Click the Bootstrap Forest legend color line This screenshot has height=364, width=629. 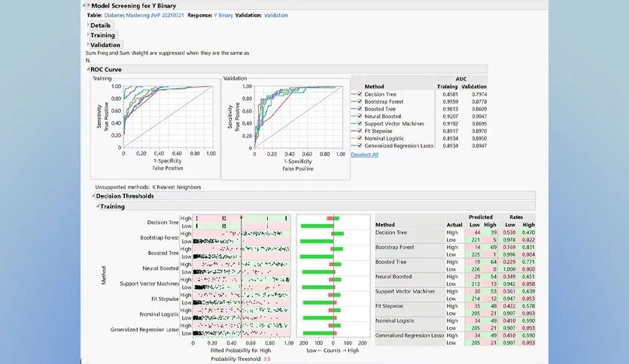354,102
